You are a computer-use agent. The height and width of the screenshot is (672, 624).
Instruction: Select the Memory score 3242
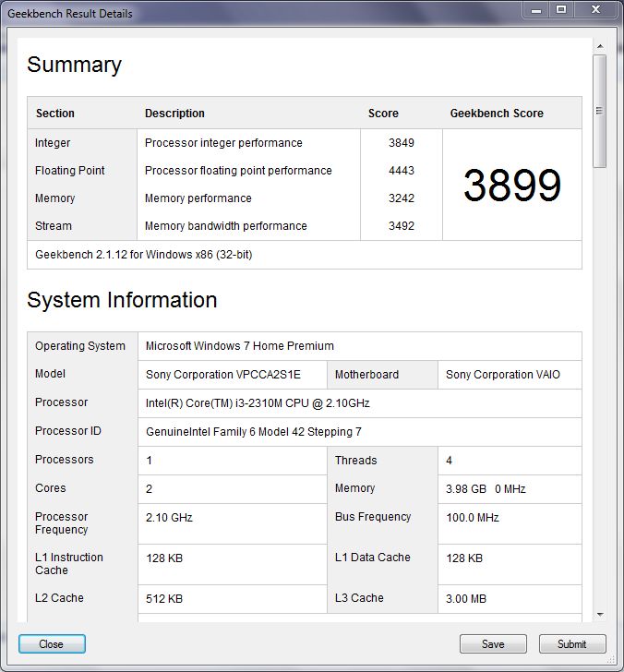point(402,198)
